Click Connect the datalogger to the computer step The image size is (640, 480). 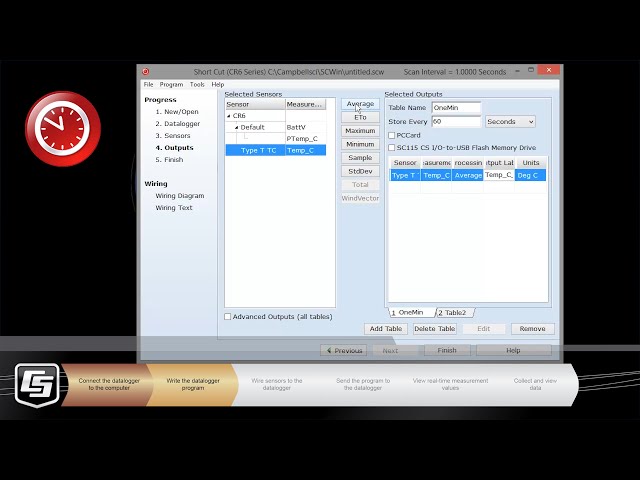(109, 384)
